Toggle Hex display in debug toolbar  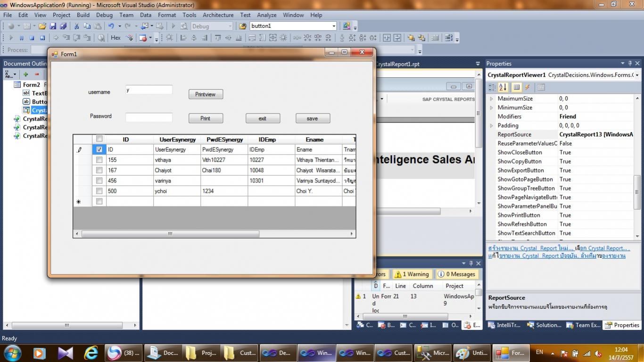coord(116,38)
